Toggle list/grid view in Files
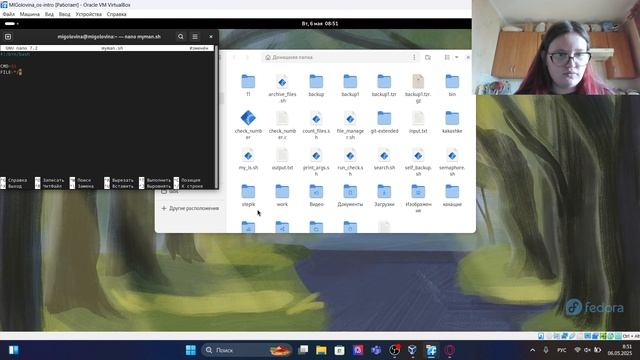This screenshot has height=360, width=640. coord(447,58)
